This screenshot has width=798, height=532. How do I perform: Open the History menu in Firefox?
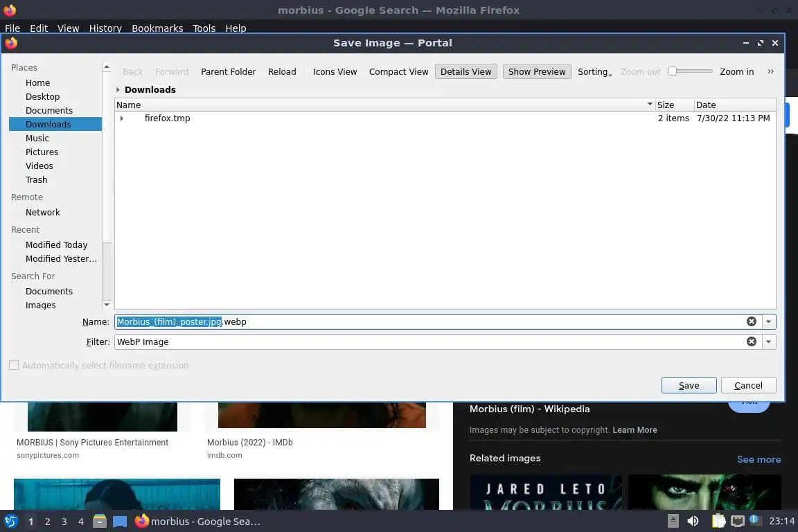105,28
